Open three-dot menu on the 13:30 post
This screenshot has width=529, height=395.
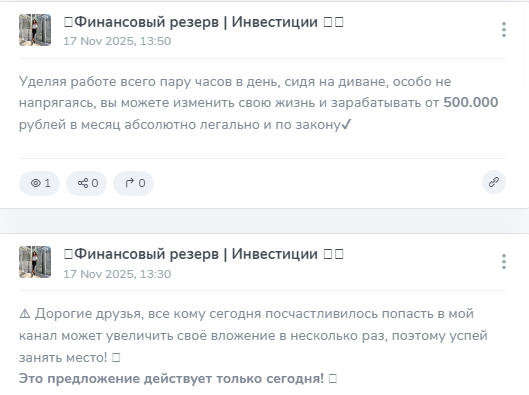(x=504, y=262)
